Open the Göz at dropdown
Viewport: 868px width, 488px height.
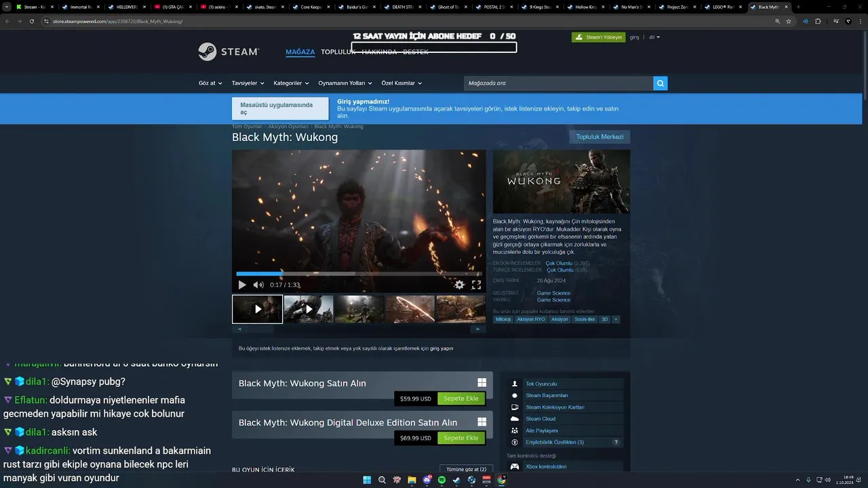click(x=210, y=83)
